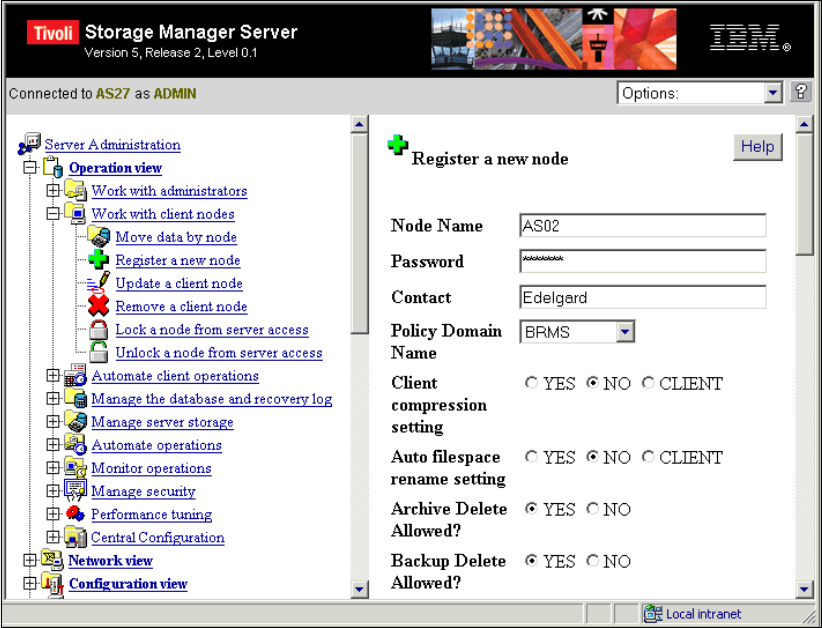
Task: Set Client compression setting to NO
Action: 592,383
